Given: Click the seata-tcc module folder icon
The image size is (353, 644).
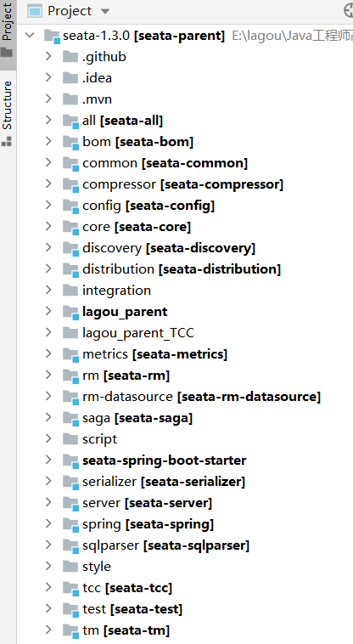Looking at the screenshot, I should coord(70,588).
